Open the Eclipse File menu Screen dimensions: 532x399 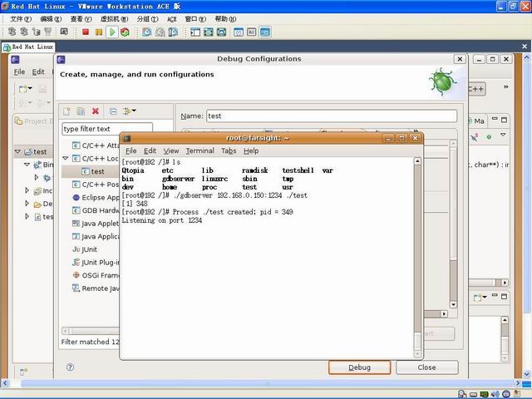pos(19,72)
